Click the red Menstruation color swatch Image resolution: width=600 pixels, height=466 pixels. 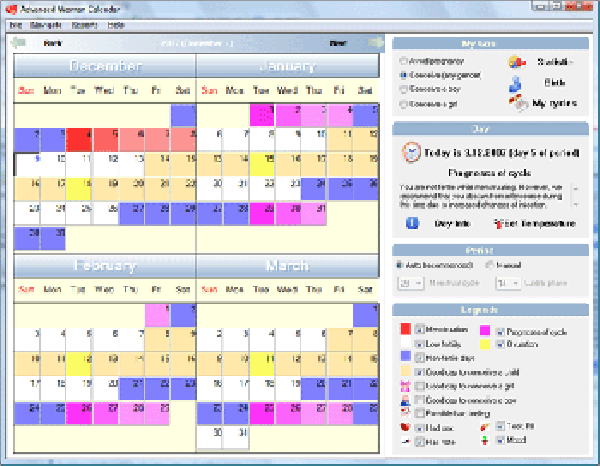click(x=404, y=328)
